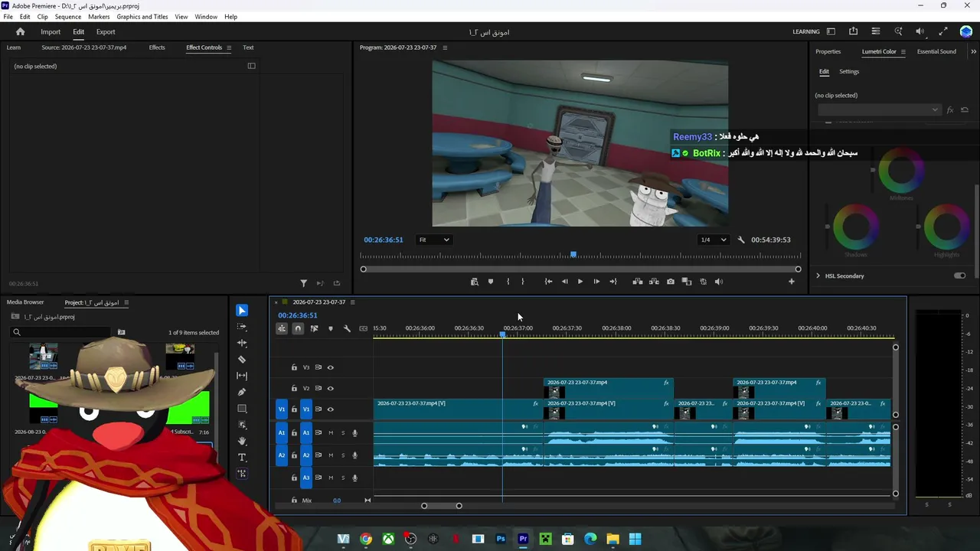Open timeline display settings wrench
This screenshot has width=980, height=551.
point(347,328)
